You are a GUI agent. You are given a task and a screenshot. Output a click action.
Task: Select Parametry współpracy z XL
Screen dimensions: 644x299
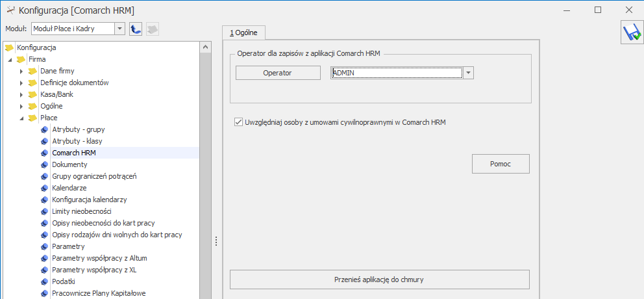95,270
